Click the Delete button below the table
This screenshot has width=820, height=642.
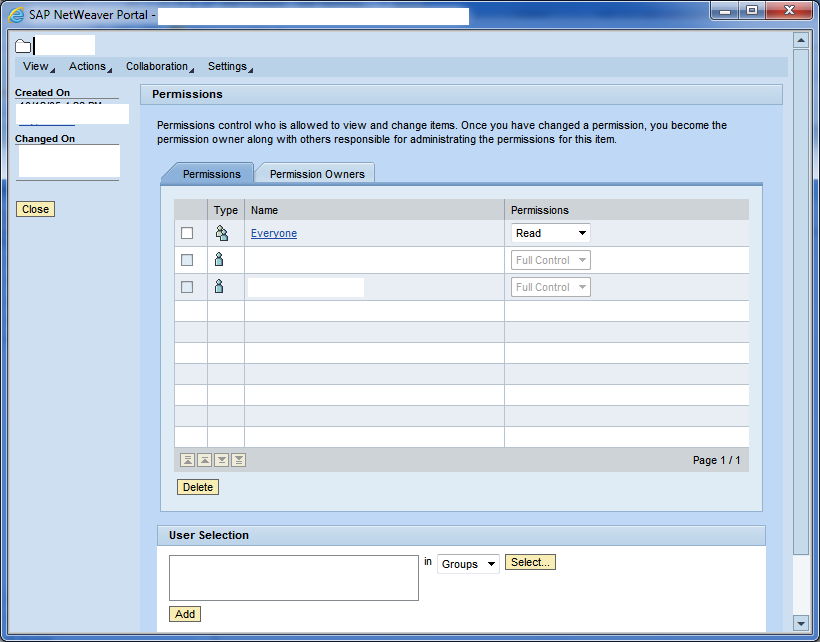tap(198, 487)
